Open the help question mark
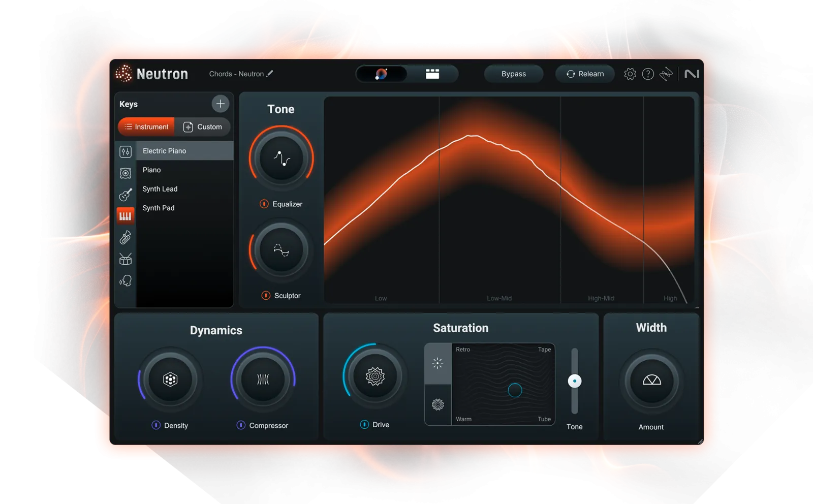The width and height of the screenshot is (813, 504). pyautogui.click(x=648, y=74)
